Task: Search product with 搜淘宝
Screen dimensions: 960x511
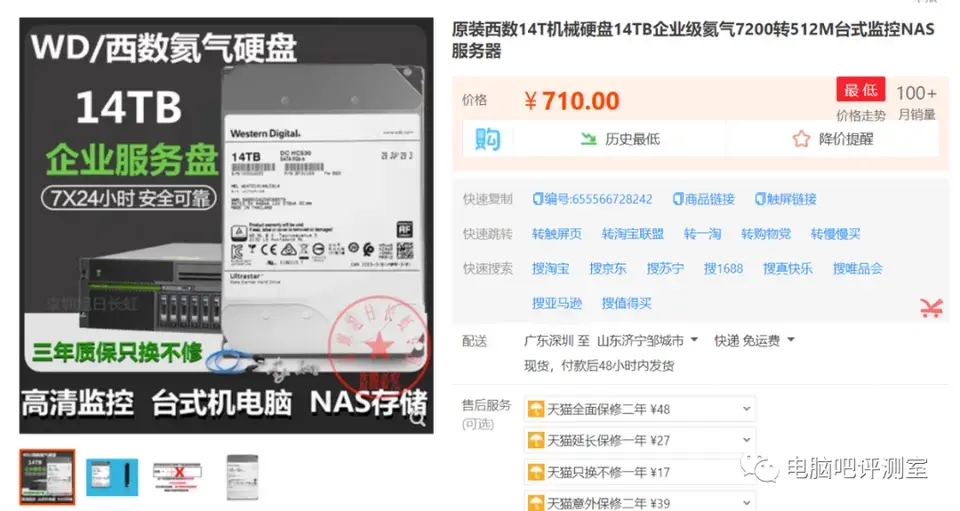Action: [550, 268]
